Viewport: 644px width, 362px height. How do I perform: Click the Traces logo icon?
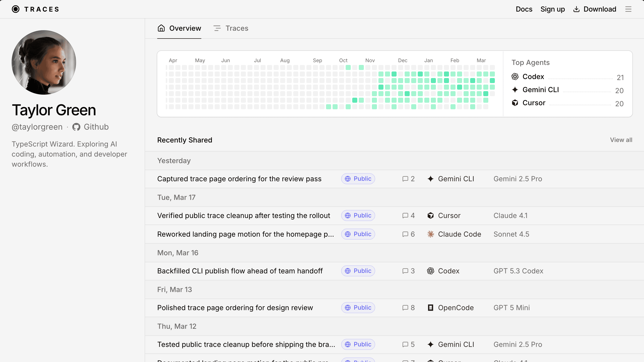[16, 9]
